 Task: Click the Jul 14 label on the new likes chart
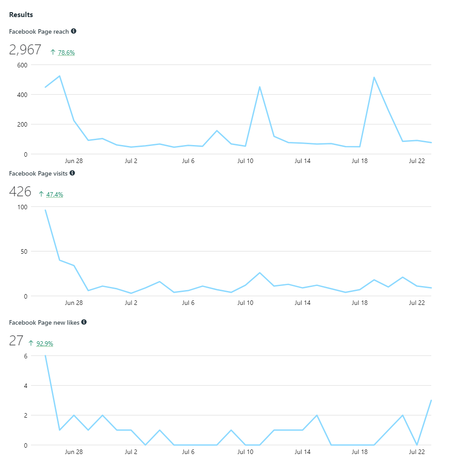point(302,452)
